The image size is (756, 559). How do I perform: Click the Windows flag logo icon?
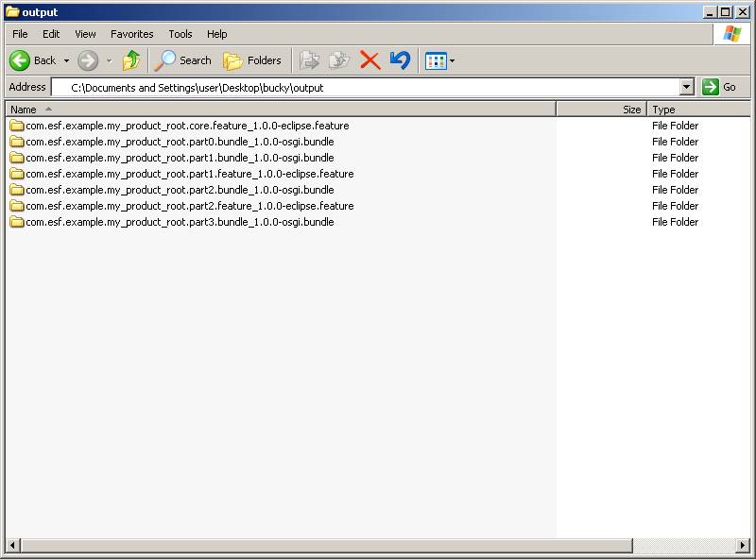pos(731,34)
